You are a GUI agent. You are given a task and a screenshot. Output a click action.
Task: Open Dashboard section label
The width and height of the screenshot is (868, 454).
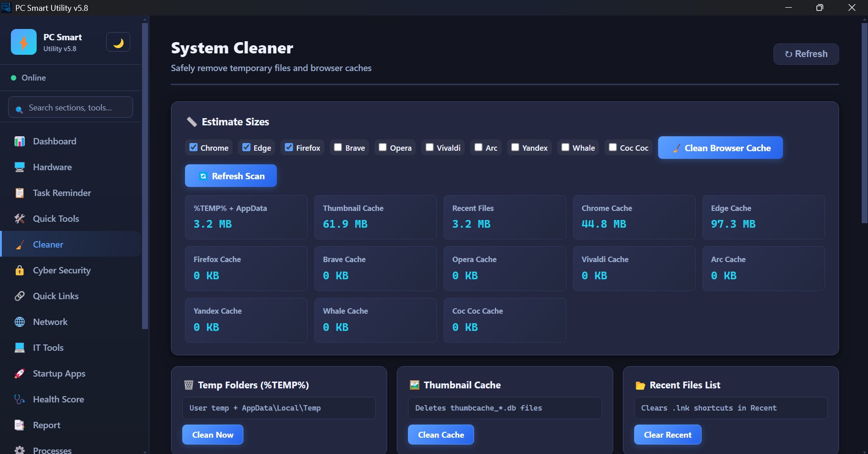pos(55,141)
